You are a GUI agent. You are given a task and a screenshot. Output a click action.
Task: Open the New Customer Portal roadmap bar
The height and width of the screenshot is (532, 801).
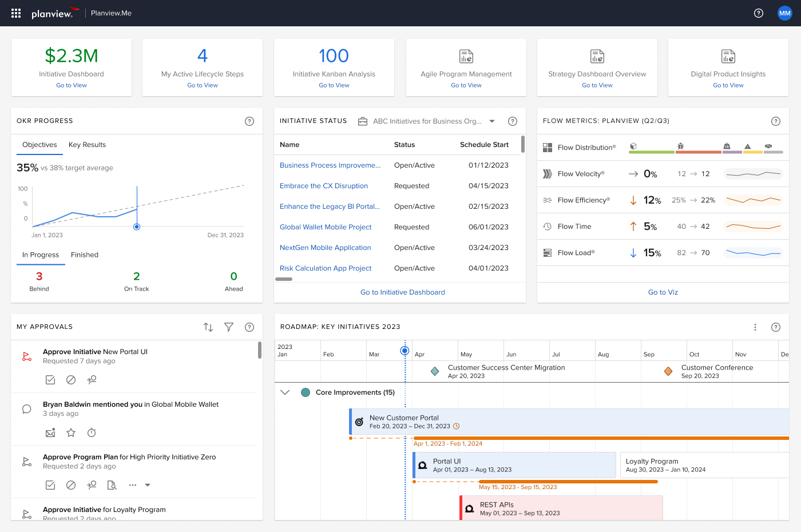[x=569, y=422]
